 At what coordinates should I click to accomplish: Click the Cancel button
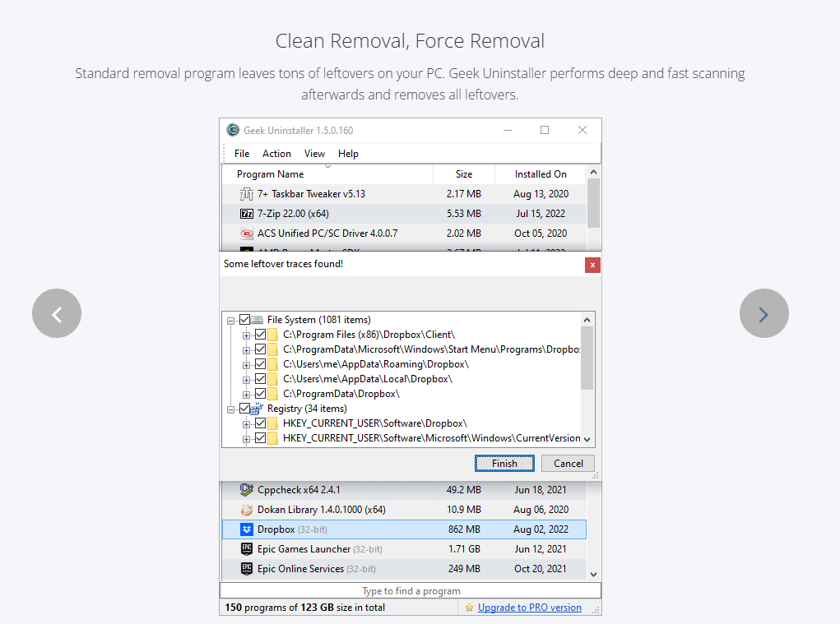click(x=569, y=464)
